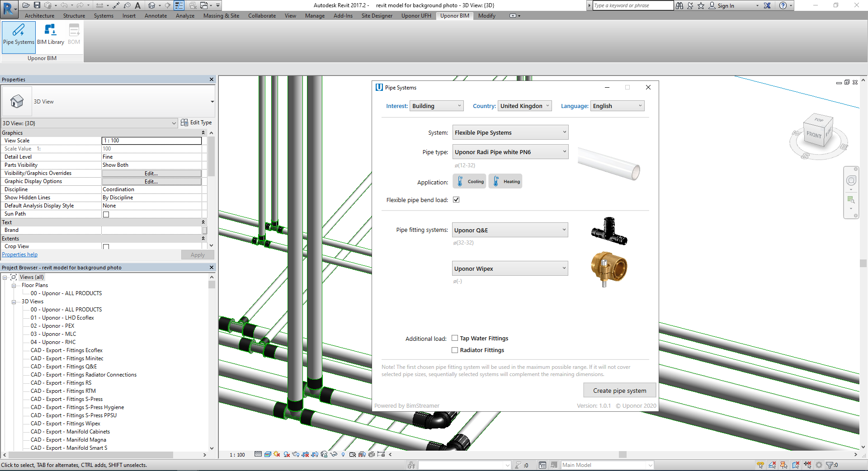Screen dimensions: 868x471
Task: Open the Pipe type dropdown
Action: click(x=510, y=152)
